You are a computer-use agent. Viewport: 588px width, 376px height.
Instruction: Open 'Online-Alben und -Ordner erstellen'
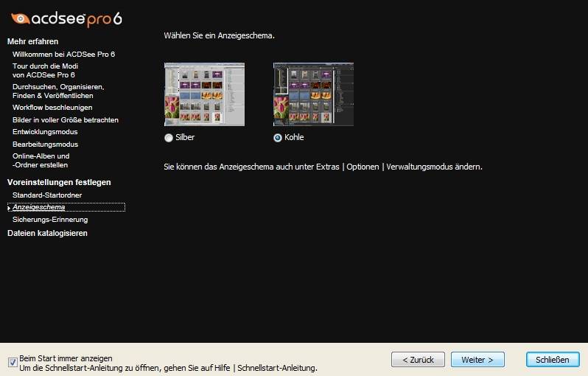coord(41,160)
